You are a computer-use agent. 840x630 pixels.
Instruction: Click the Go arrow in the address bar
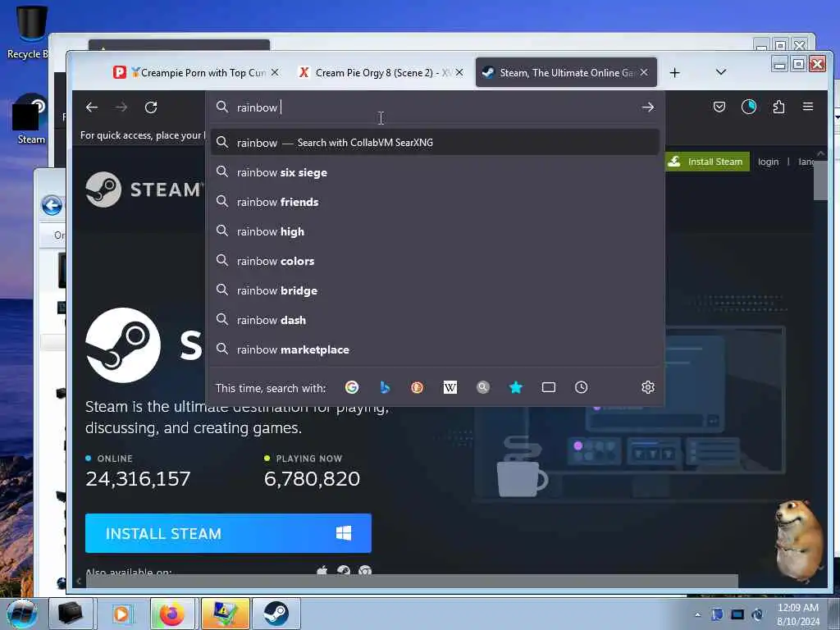tap(648, 107)
